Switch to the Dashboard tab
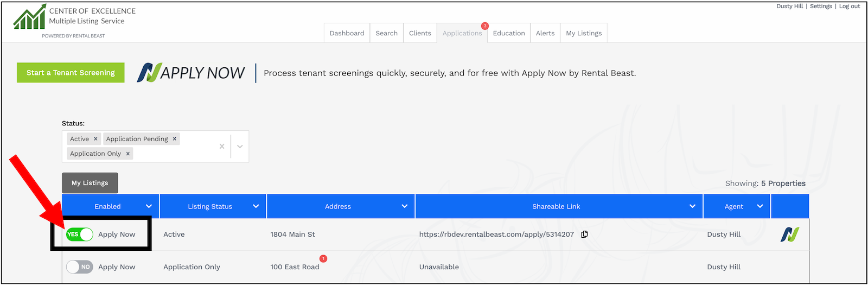 (347, 33)
